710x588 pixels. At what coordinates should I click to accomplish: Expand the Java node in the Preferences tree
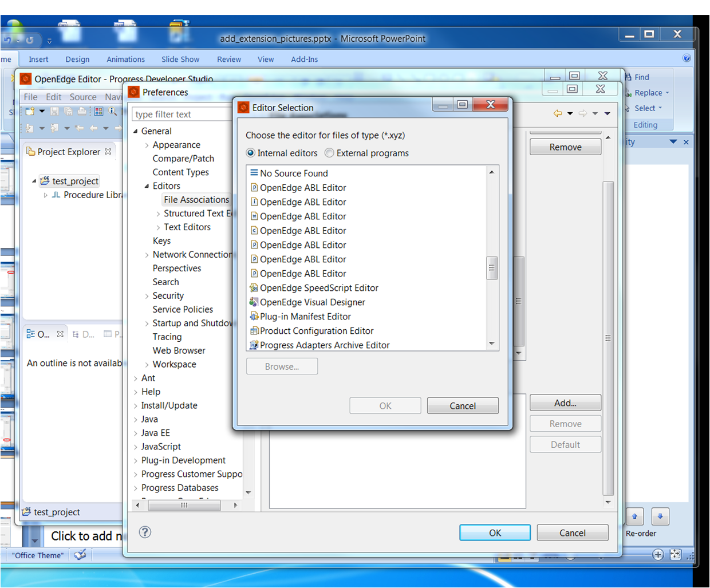(134, 419)
